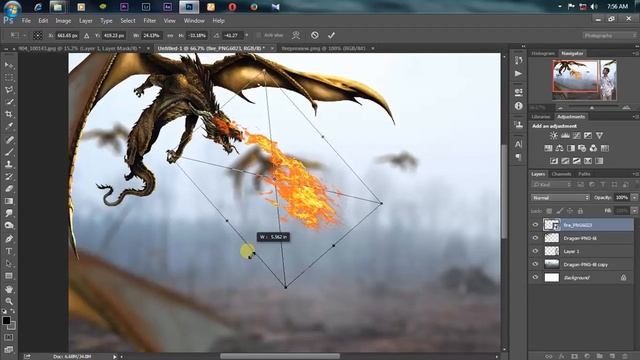Switch to the Paths tab
Image resolution: width=640 pixels, height=360 pixels.
[584, 174]
